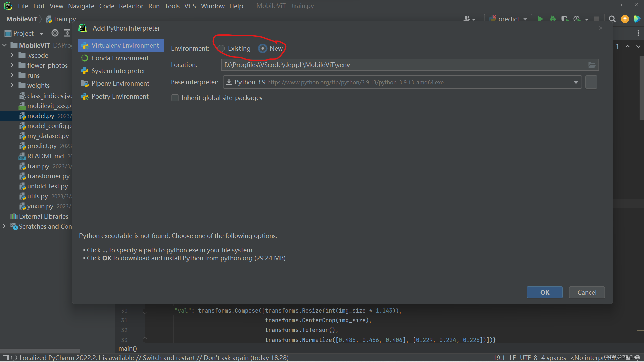Select README.md in project tree

(x=46, y=156)
